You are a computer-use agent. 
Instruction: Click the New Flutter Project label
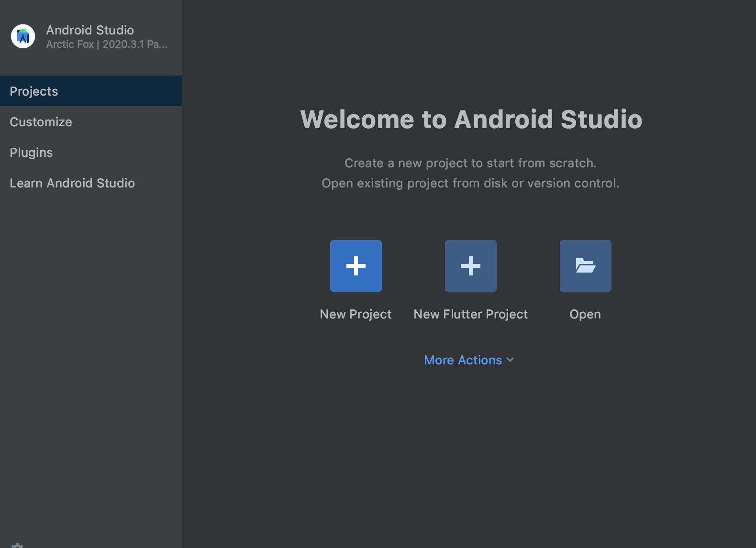(x=471, y=314)
